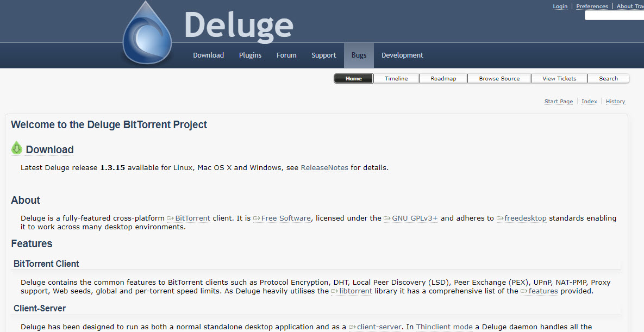
Task: Open the libtorrent features link
Action: [x=539, y=291]
